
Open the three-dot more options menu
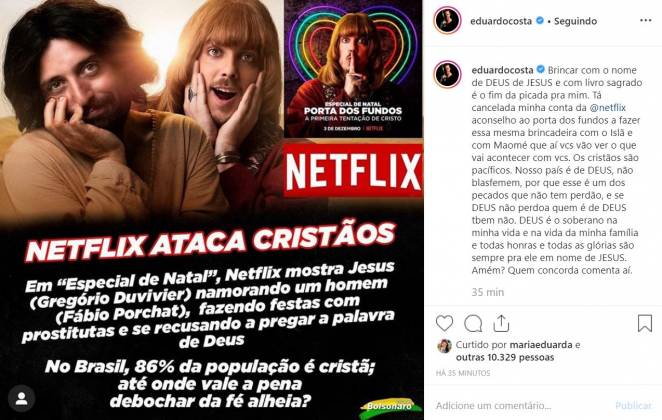coord(646,21)
